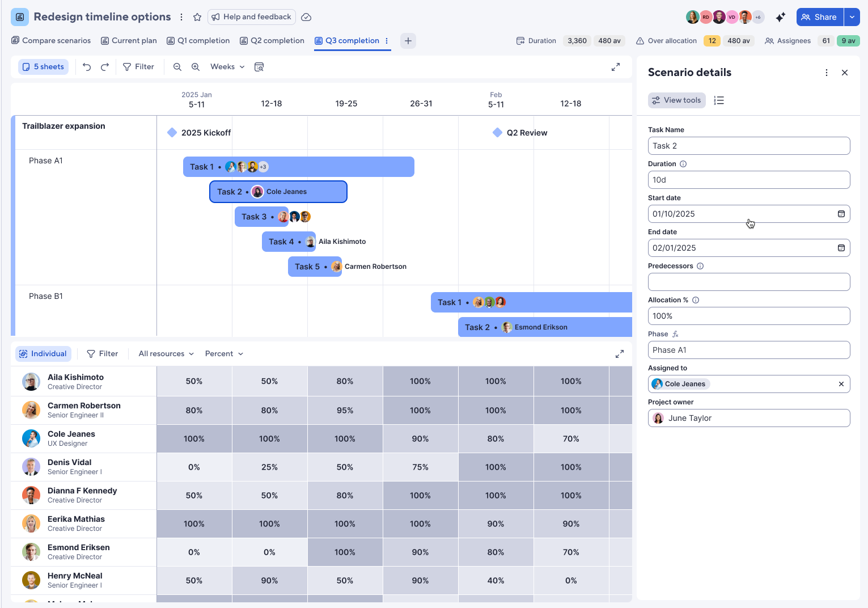Click Henry McNeal's 40% allocation cell
Image resolution: width=868 pixels, height=608 pixels.
click(x=496, y=580)
